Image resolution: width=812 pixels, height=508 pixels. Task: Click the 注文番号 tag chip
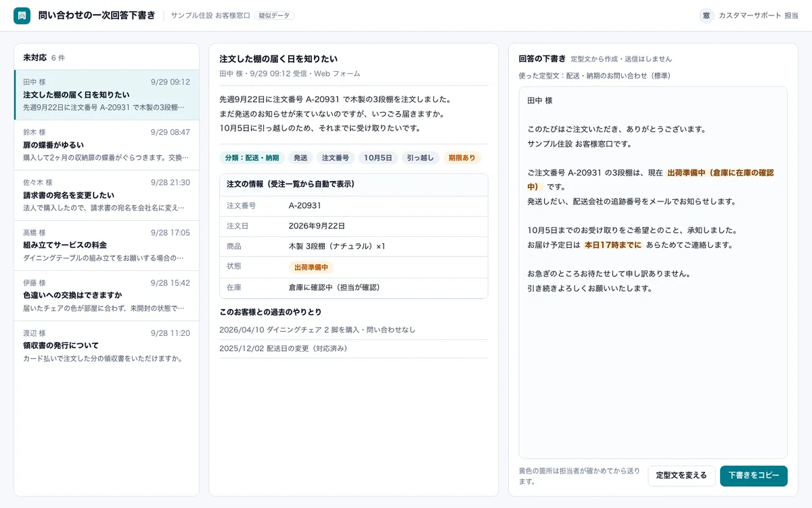(x=336, y=158)
